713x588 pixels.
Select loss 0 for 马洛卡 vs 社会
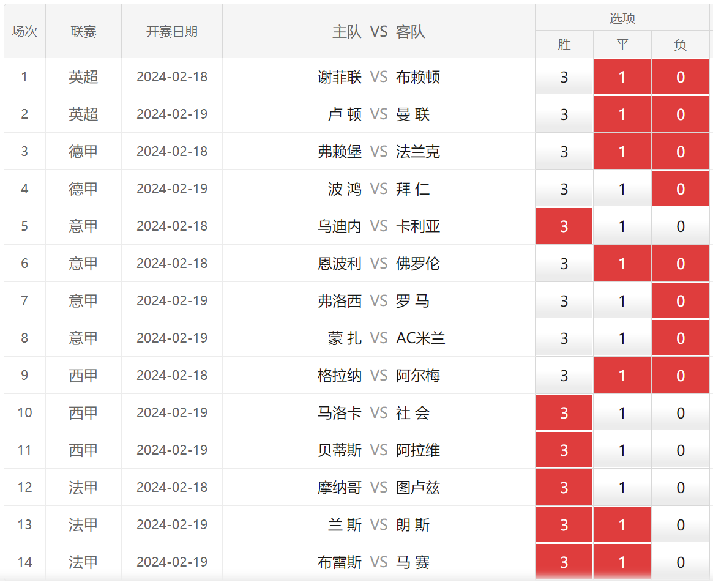tap(681, 412)
